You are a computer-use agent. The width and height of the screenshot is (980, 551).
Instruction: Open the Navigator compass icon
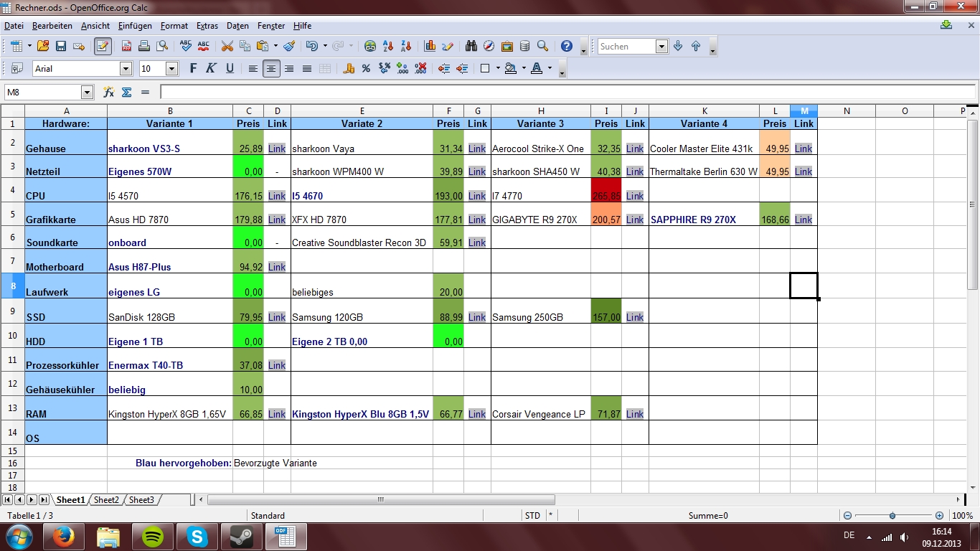tap(489, 46)
